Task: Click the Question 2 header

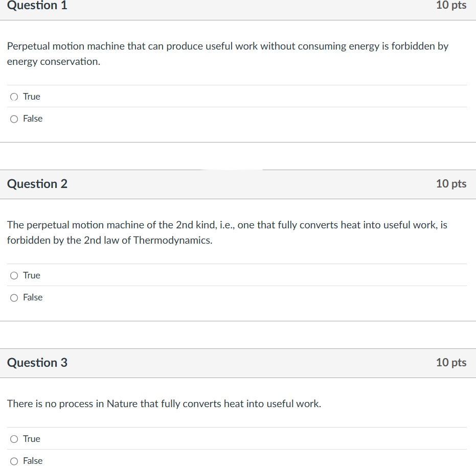Action: click(36, 184)
